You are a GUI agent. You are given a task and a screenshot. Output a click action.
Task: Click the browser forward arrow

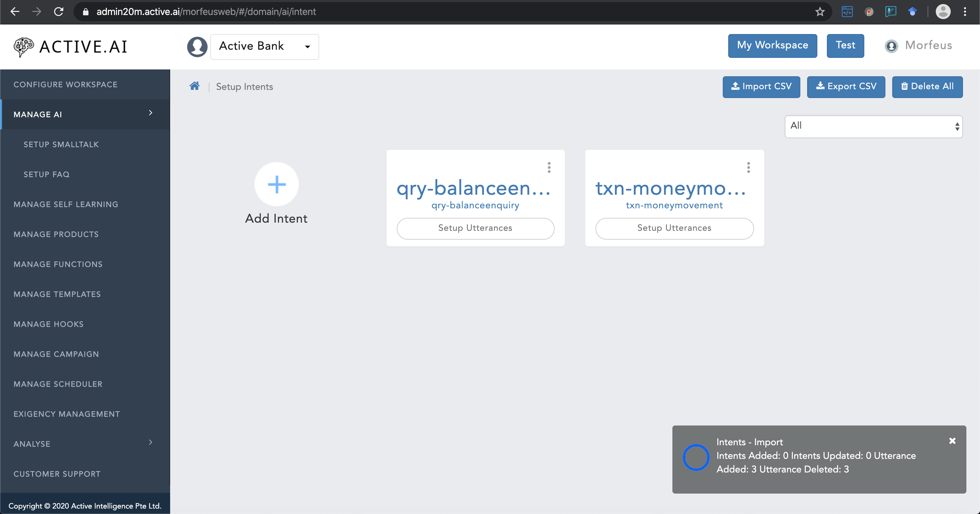point(36,12)
